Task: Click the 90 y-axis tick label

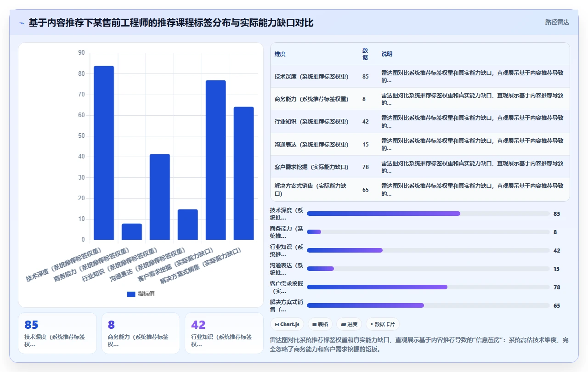Action: tap(81, 53)
